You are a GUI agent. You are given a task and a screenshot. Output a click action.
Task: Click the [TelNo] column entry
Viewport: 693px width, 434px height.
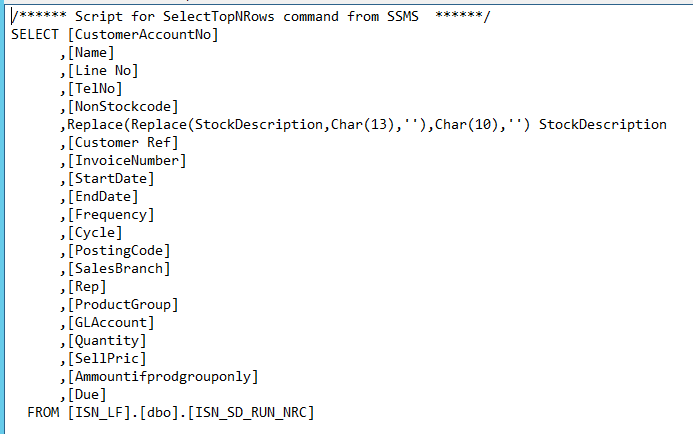tap(95, 88)
